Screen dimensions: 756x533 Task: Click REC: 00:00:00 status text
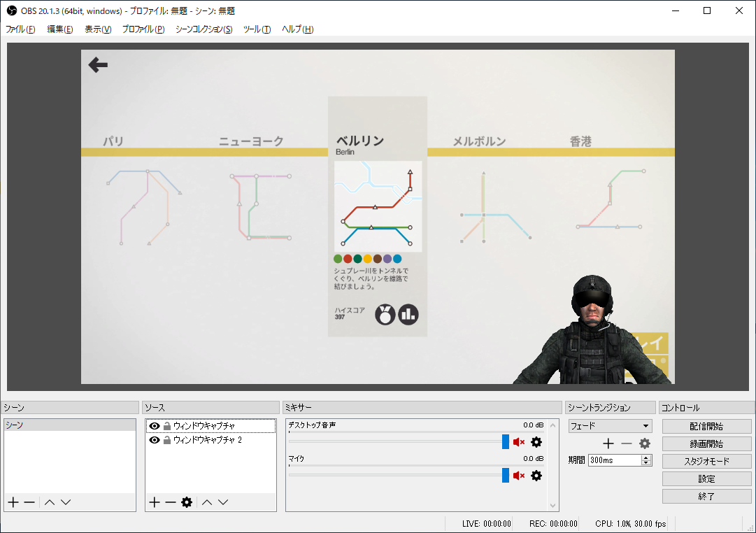coord(553,524)
